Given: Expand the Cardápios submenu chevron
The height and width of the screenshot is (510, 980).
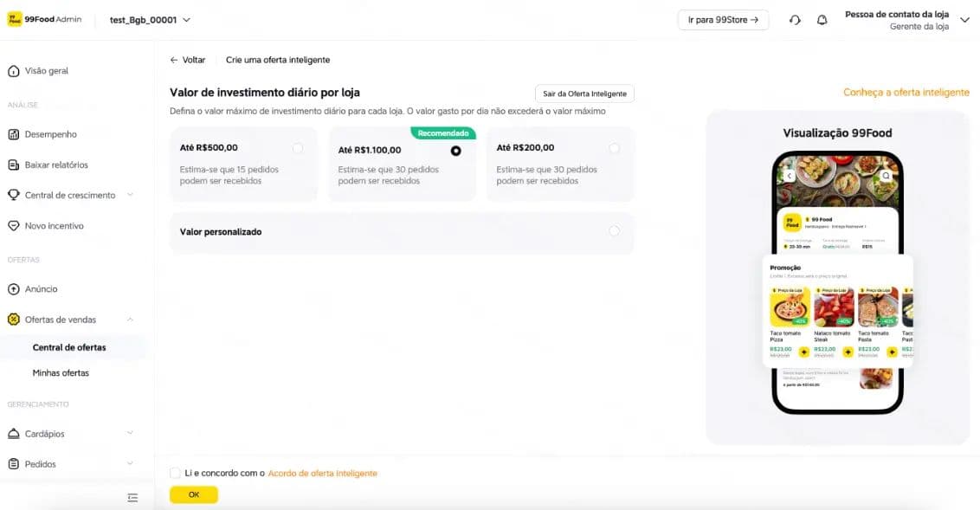Looking at the screenshot, I should click(130, 433).
